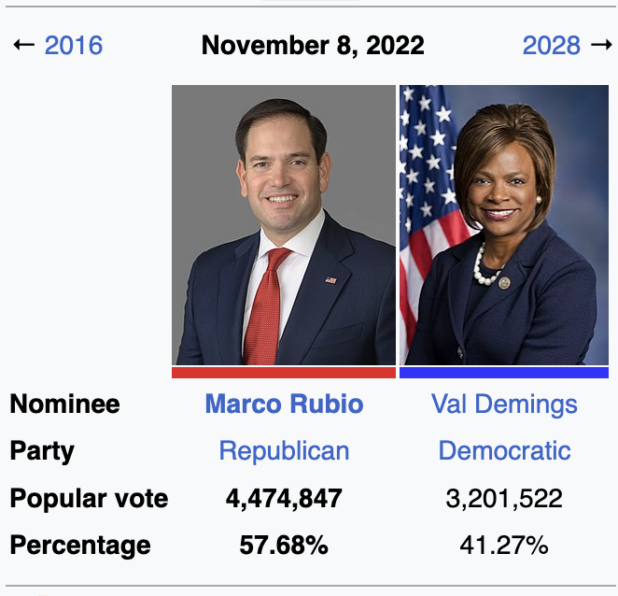Click the left arrow before 2016
This screenshot has height=596, width=618.
coord(24,45)
